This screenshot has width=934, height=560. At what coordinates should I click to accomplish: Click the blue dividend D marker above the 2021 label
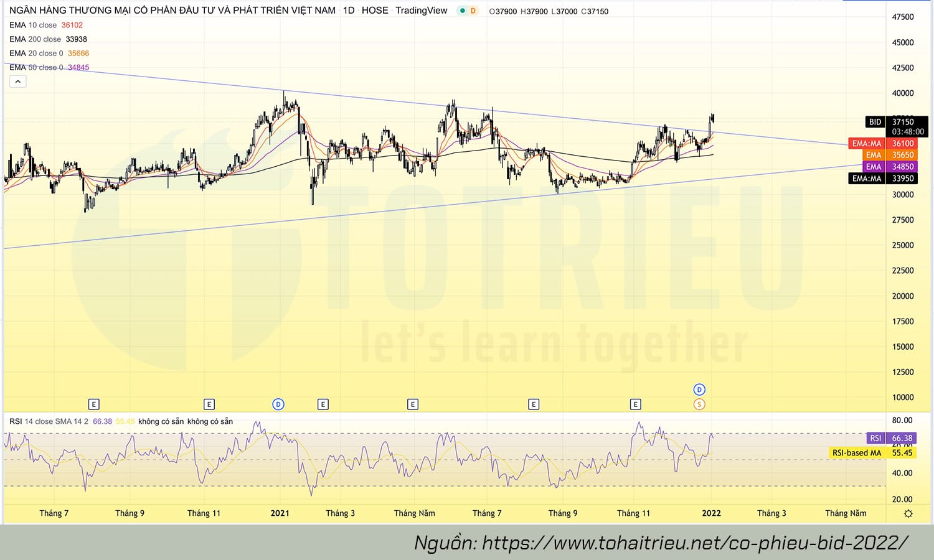[278, 404]
